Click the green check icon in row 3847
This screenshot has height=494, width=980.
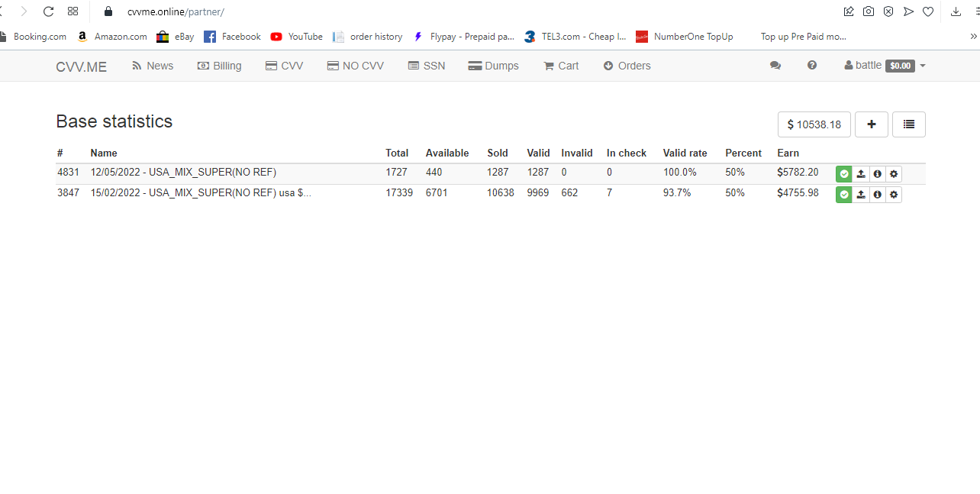pos(844,195)
